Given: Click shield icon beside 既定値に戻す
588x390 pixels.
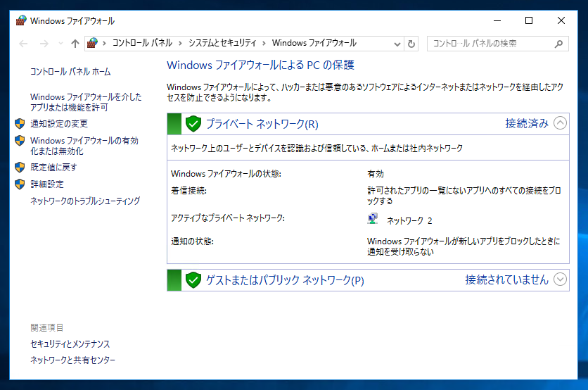Looking at the screenshot, I should [x=20, y=168].
